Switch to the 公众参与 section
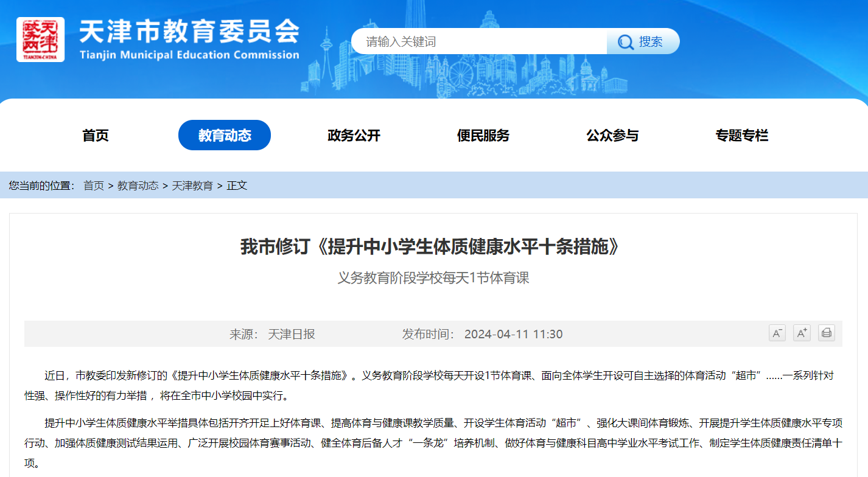The width and height of the screenshot is (868, 477). [x=612, y=136]
